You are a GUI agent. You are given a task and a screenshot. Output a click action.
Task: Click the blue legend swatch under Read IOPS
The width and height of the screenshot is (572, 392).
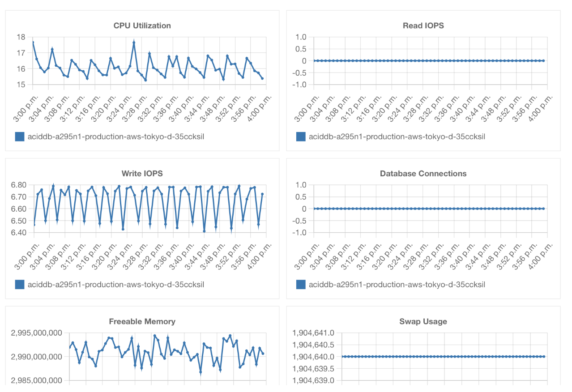(301, 136)
